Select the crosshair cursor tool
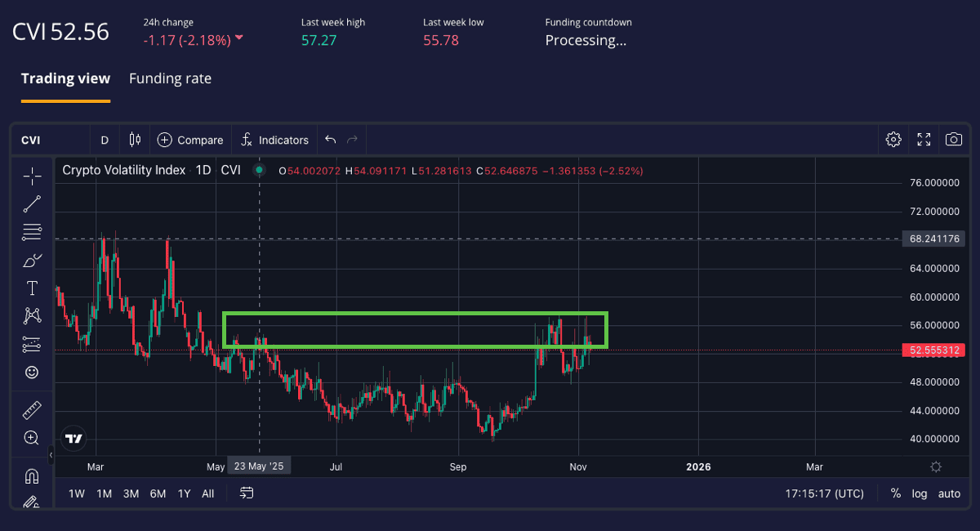This screenshot has width=980, height=531. pyautogui.click(x=32, y=176)
